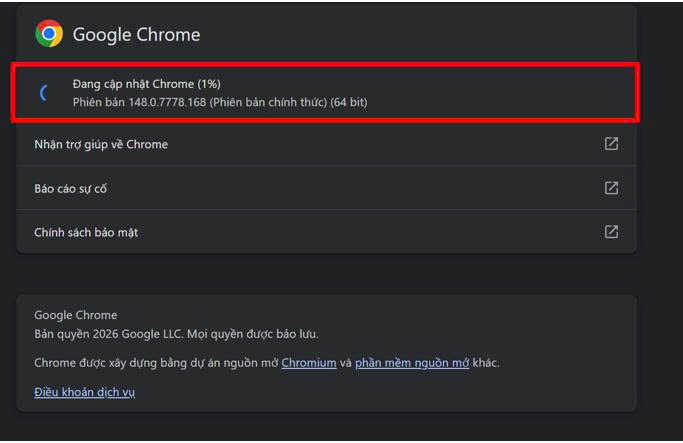The height and width of the screenshot is (443, 683).
Task: Follow the phần mềm nguồn mở link
Action: coord(412,362)
